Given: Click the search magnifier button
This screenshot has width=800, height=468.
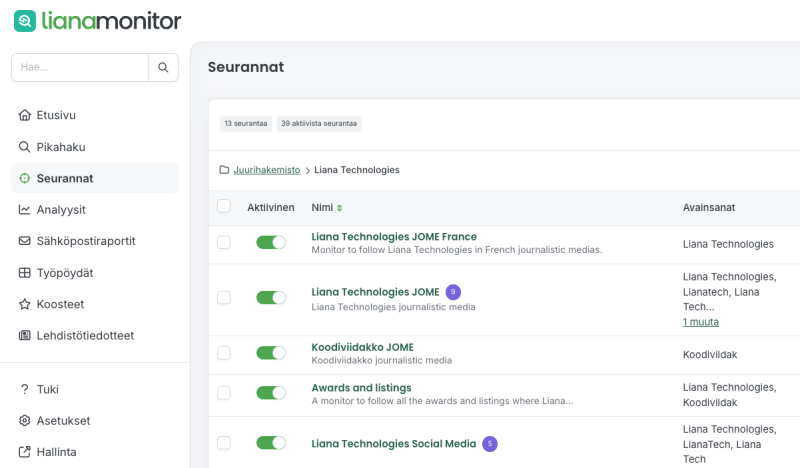Looking at the screenshot, I should click(x=163, y=67).
